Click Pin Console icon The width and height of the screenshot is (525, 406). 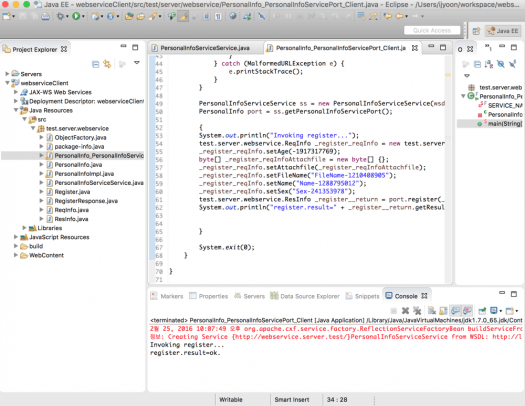(482, 311)
